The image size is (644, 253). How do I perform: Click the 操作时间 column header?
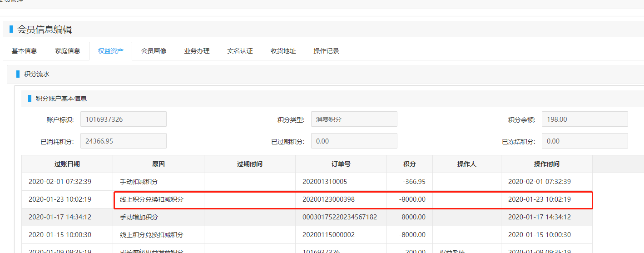tap(546, 164)
